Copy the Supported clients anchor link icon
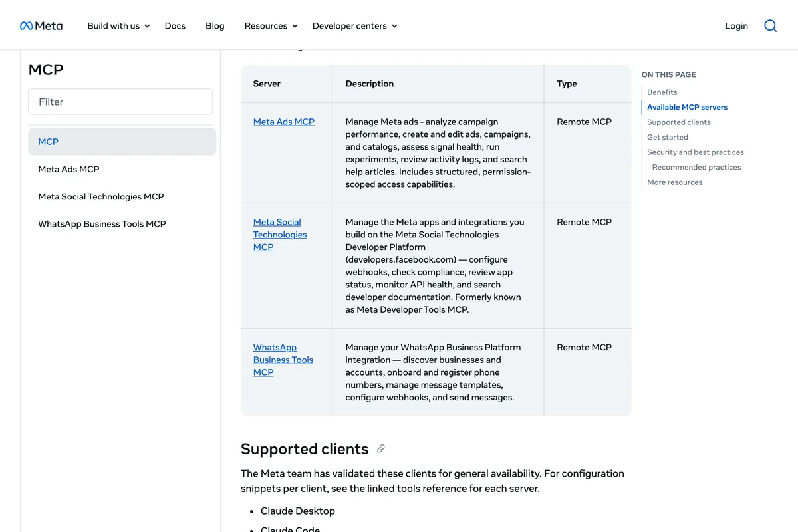This screenshot has width=798, height=532. click(381, 449)
